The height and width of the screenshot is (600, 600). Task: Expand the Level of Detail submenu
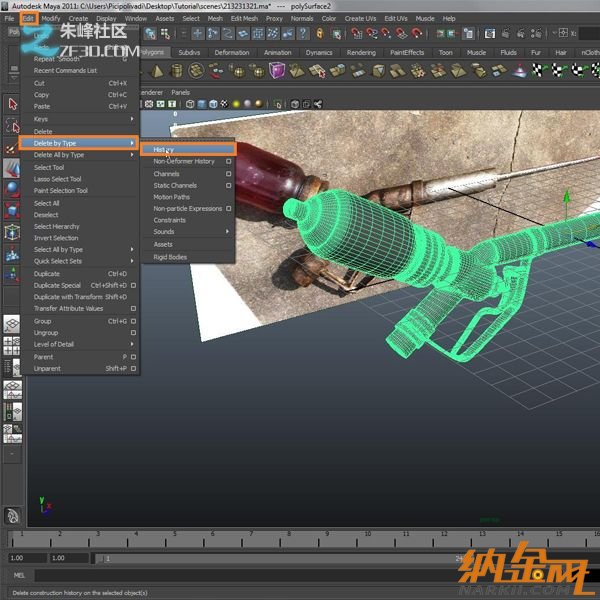click(133, 344)
